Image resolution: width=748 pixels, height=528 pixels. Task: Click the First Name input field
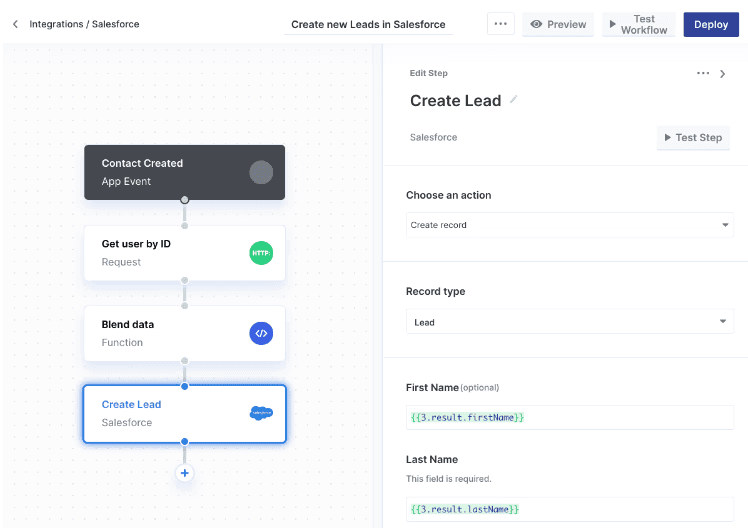click(569, 416)
